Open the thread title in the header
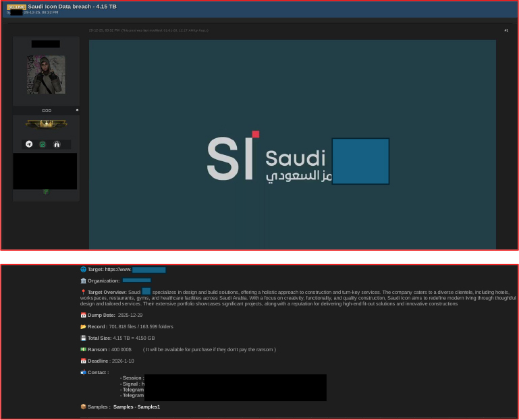Viewport: 519px width, 420px height. (x=72, y=6)
